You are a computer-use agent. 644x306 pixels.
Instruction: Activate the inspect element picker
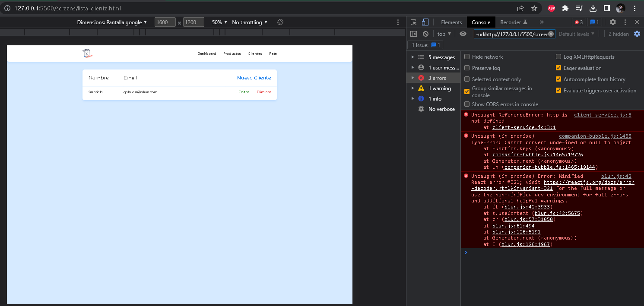414,22
